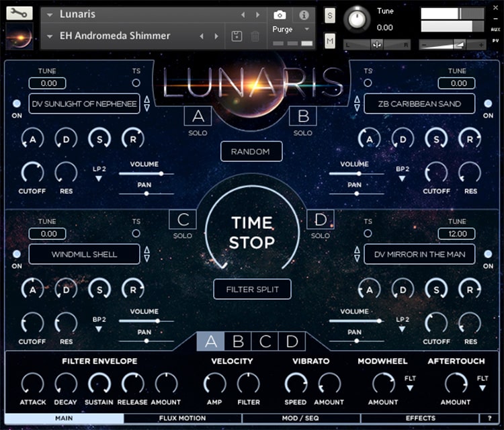
Task: Open Modwheel FLT target dropdown
Action: coord(410,388)
